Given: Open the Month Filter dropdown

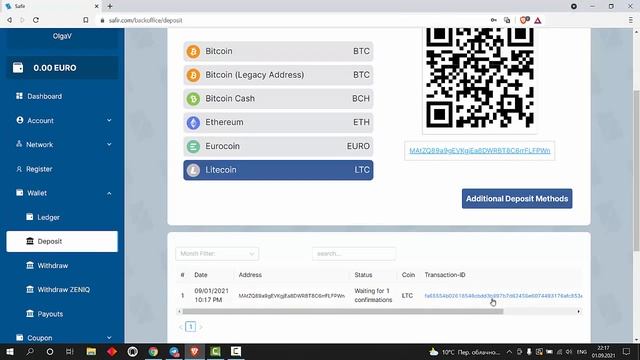Looking at the screenshot, I should tap(217, 253).
